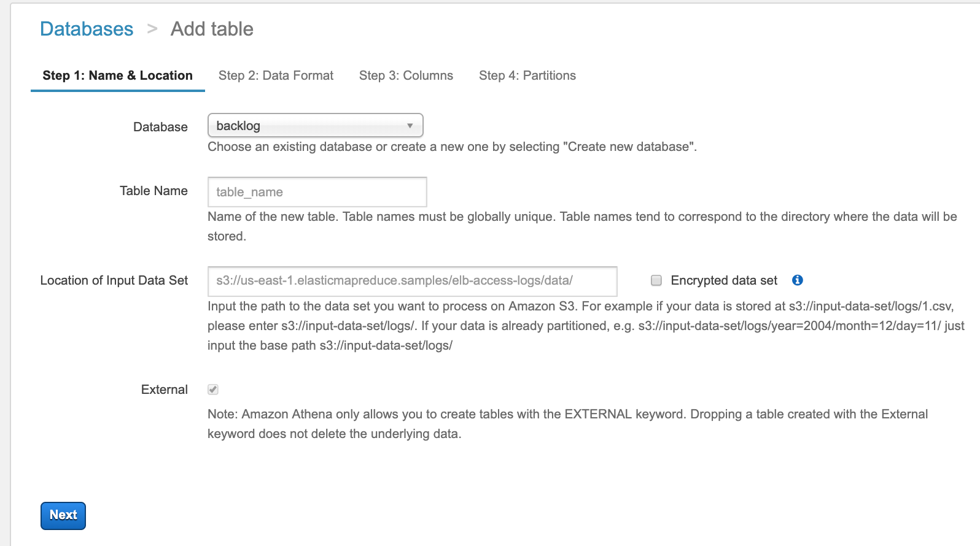This screenshot has width=980, height=546.
Task: Click the Encrypted data set info icon
Action: (798, 280)
